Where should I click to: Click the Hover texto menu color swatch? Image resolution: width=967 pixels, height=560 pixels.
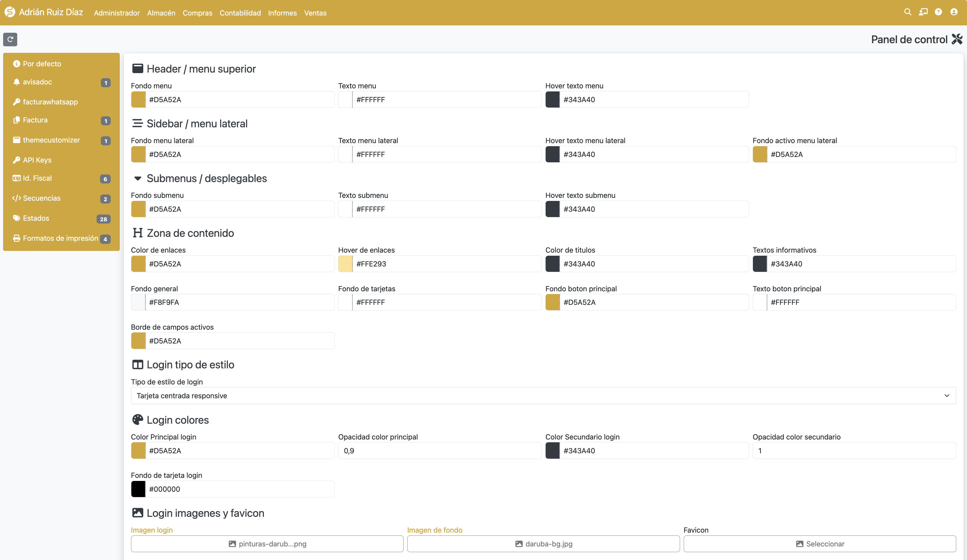pyautogui.click(x=553, y=100)
